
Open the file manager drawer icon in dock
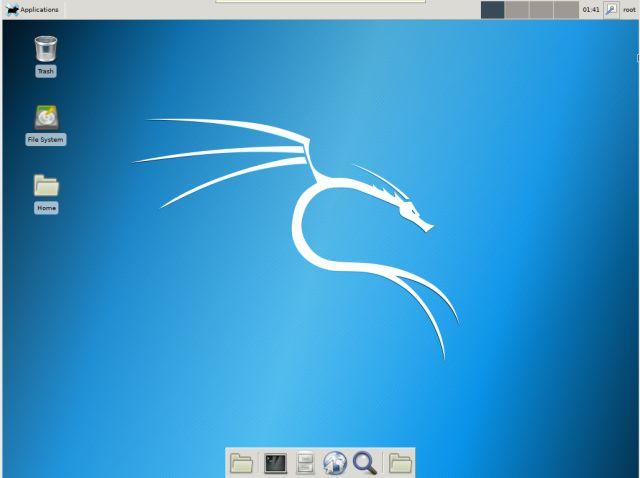point(305,462)
